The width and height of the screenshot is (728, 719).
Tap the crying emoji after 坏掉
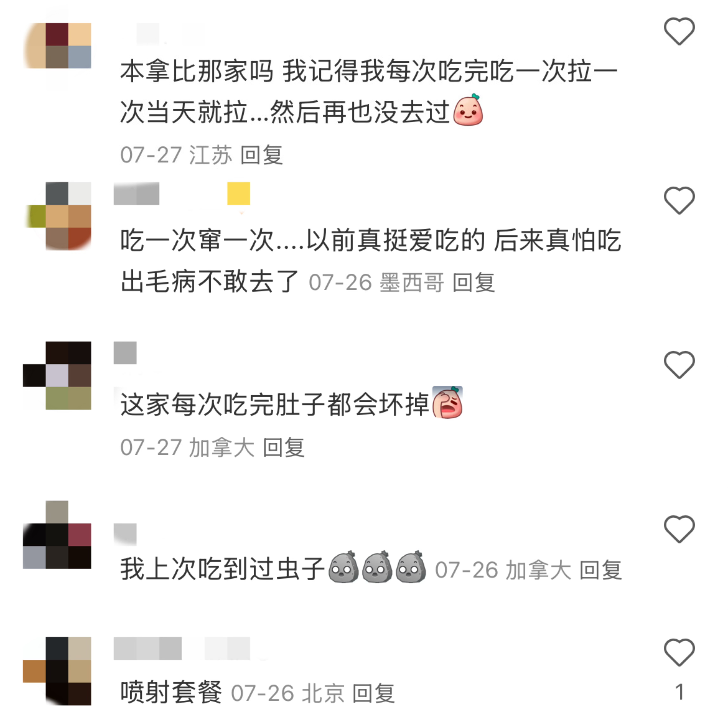point(447,402)
